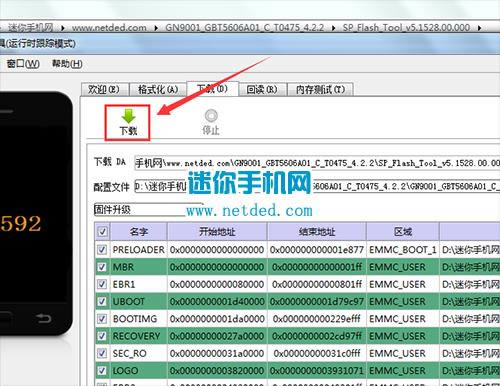Select the RECOVERY name cell
The width and height of the screenshot is (500, 386).
click(x=139, y=336)
